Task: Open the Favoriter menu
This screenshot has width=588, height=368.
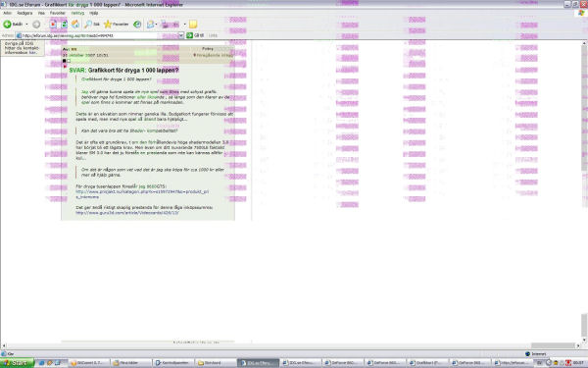Action: (x=58, y=13)
